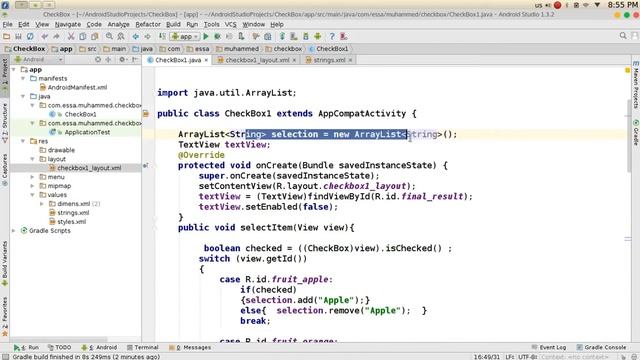Screen dimensions: 640x360
Task: Click the Open file toolbar icon
Action: (x=7, y=36)
